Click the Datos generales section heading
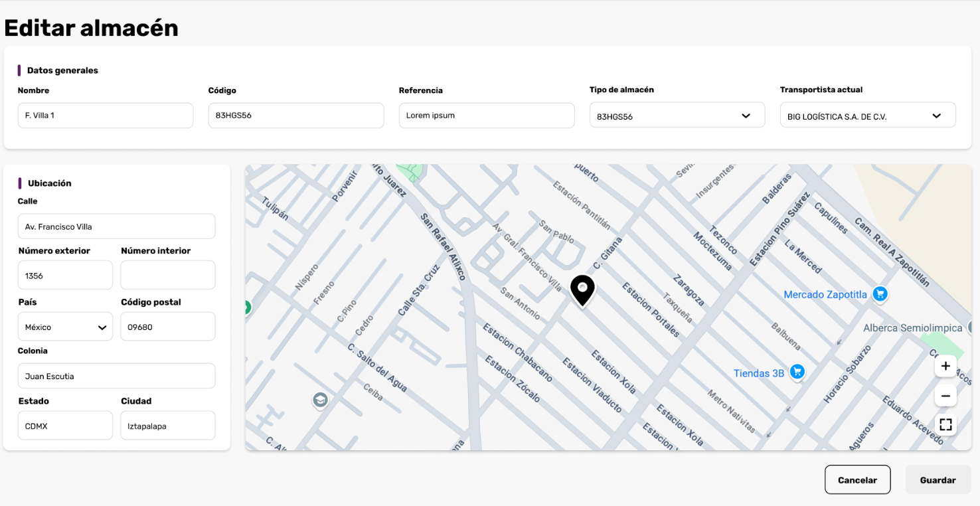This screenshot has height=506, width=980. 62,70
